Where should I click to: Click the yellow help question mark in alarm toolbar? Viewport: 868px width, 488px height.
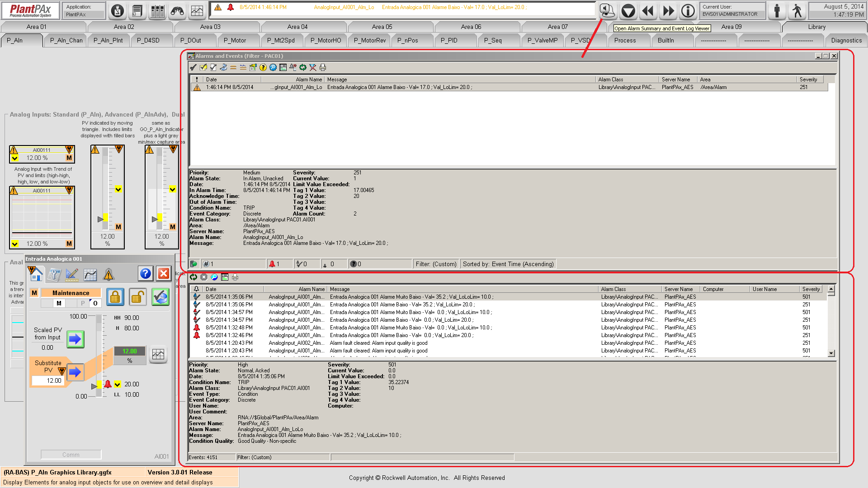(x=263, y=67)
